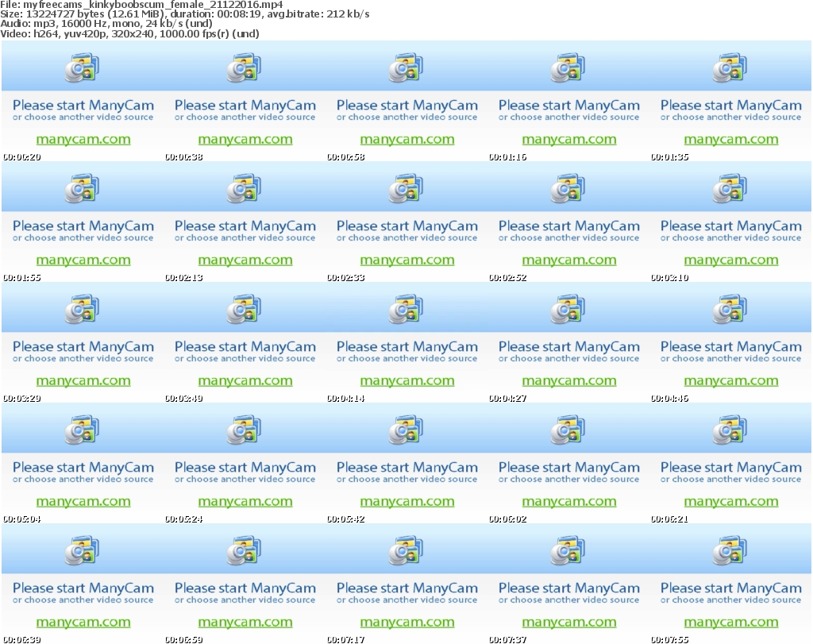813x644 pixels.
Task: Click the ManyCam webcam icon in frame 00:01:35
Action: coord(730,67)
